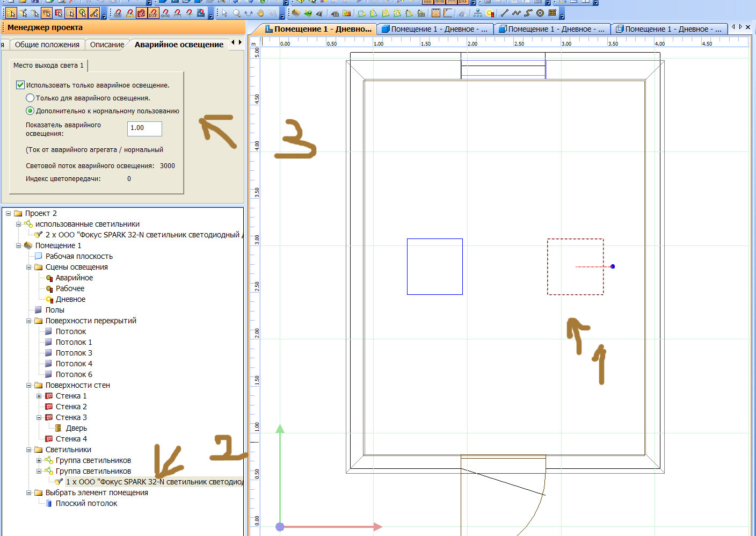This screenshot has width=756, height=536.
Task: Collapse the 'Сцены освещения' folder
Action: pyautogui.click(x=29, y=267)
